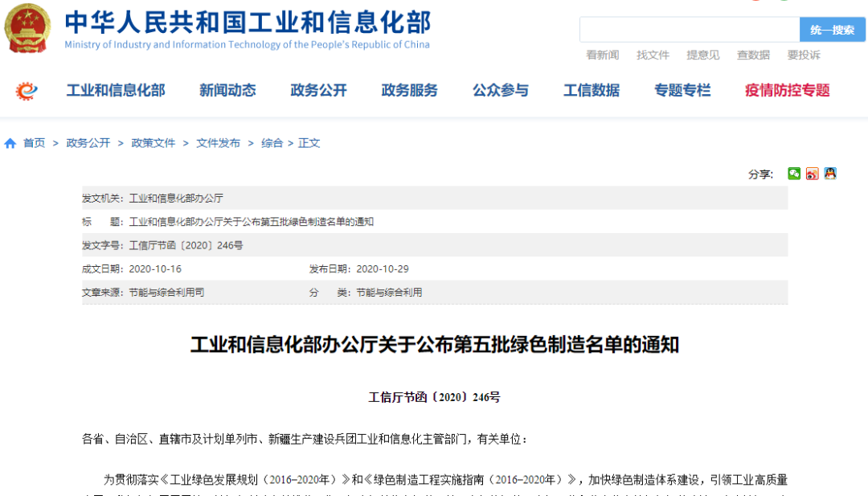Open 工信数据 in navigation bar
This screenshot has height=496, width=868.
point(592,91)
